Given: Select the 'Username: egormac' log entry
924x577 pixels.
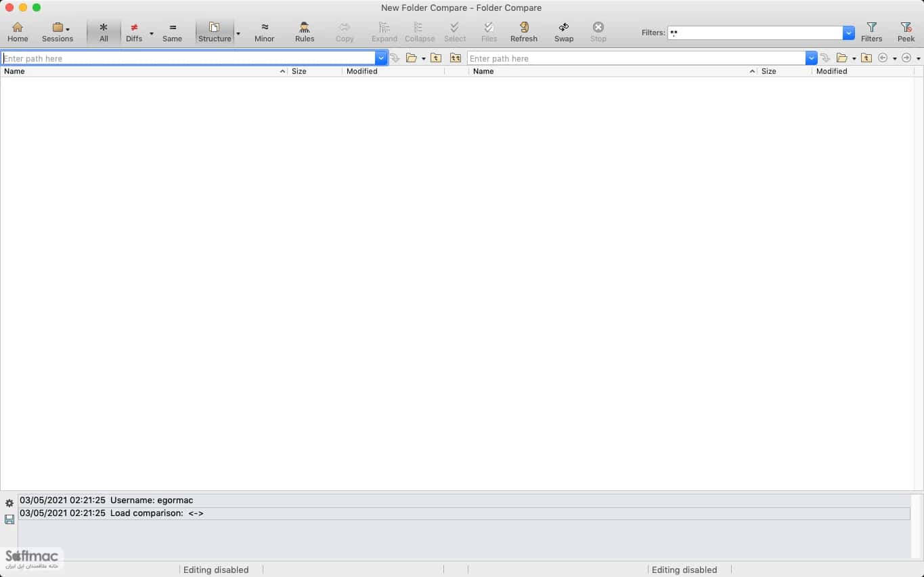Looking at the screenshot, I should [464, 500].
